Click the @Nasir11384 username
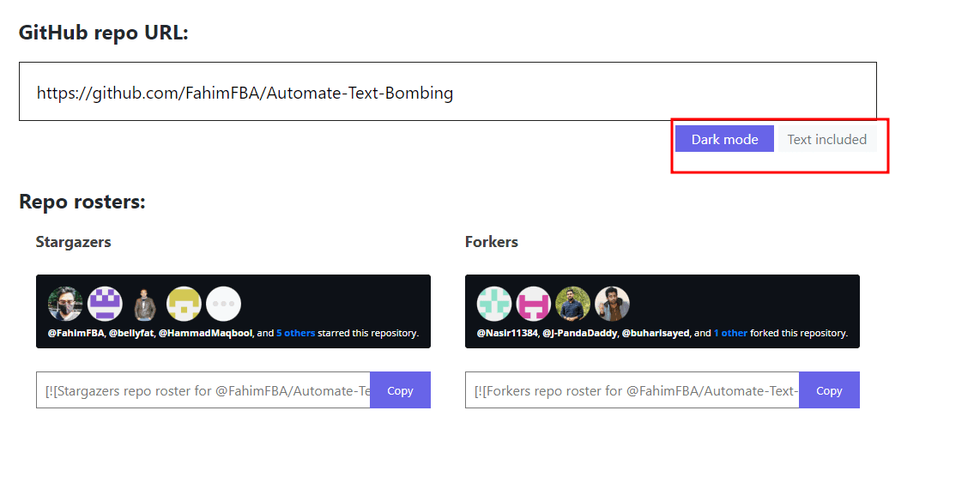The image size is (980, 477). [507, 333]
